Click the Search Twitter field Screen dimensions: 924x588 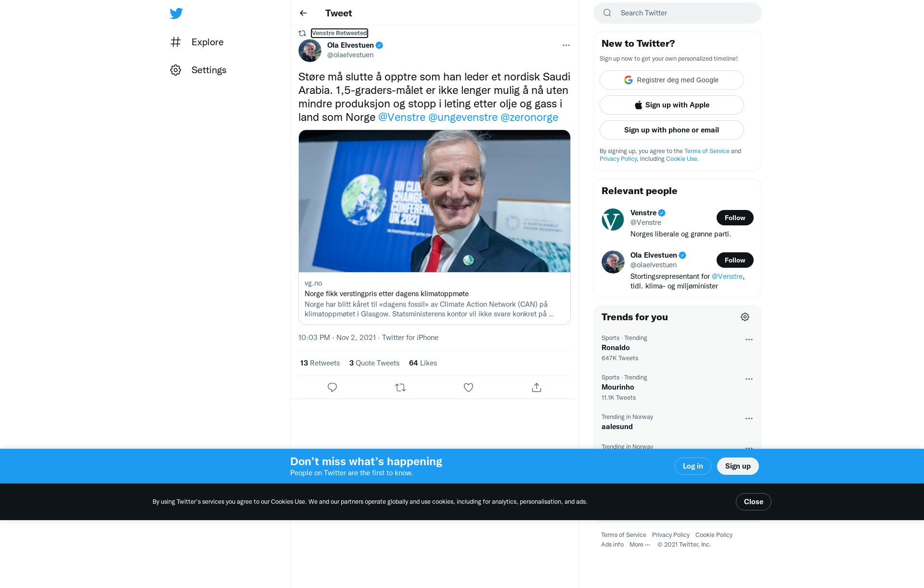677,13
